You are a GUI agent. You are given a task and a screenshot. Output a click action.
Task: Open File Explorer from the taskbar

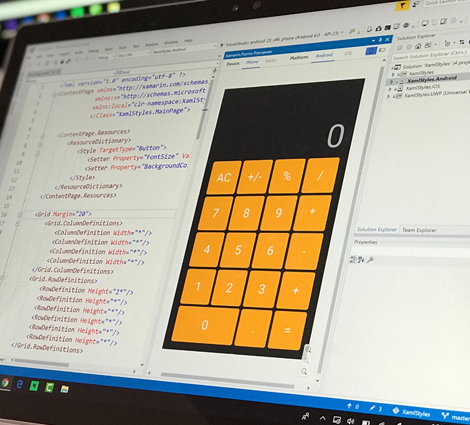click(x=65, y=389)
